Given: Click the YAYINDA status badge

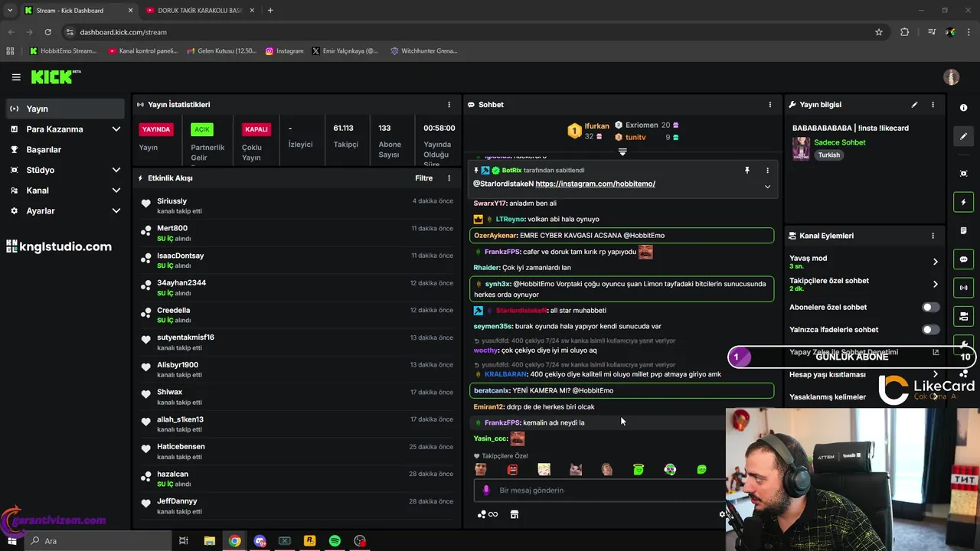Looking at the screenshot, I should coord(156,129).
